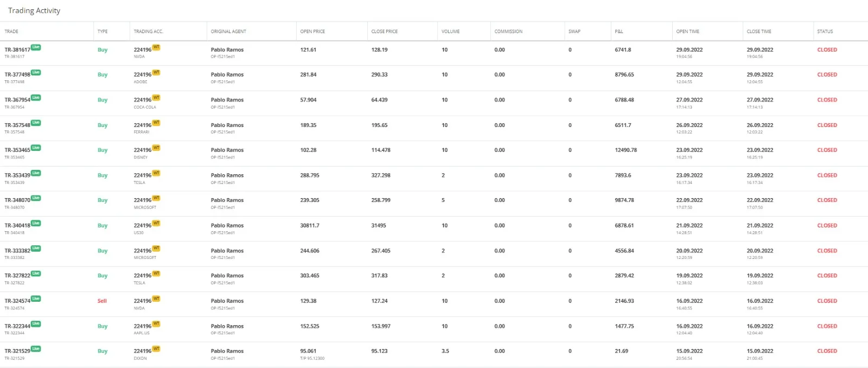The width and height of the screenshot is (868, 368).
Task: Click the WT badge in the US30 row
Action: coord(156,223)
